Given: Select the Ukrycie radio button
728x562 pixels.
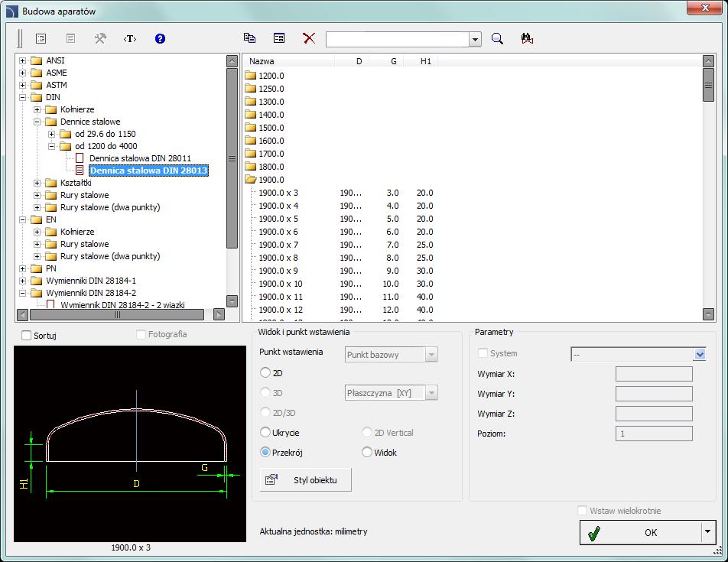Looking at the screenshot, I should point(265,432).
